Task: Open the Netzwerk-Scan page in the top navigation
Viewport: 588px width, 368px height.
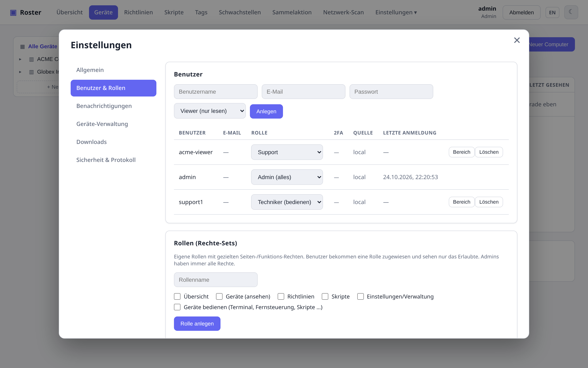Action: (x=343, y=12)
